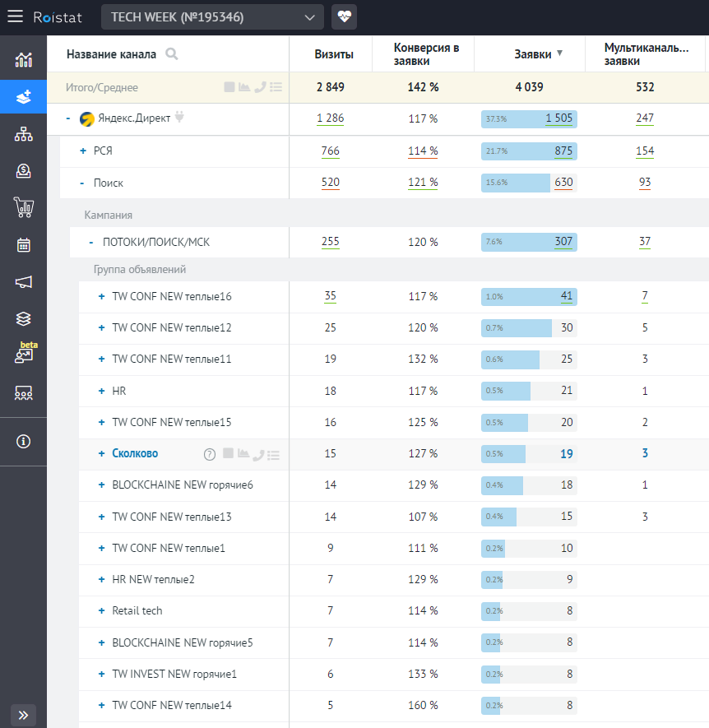Click the phone icon in the Сколково row
Image resolution: width=709 pixels, height=728 pixels.
[259, 454]
